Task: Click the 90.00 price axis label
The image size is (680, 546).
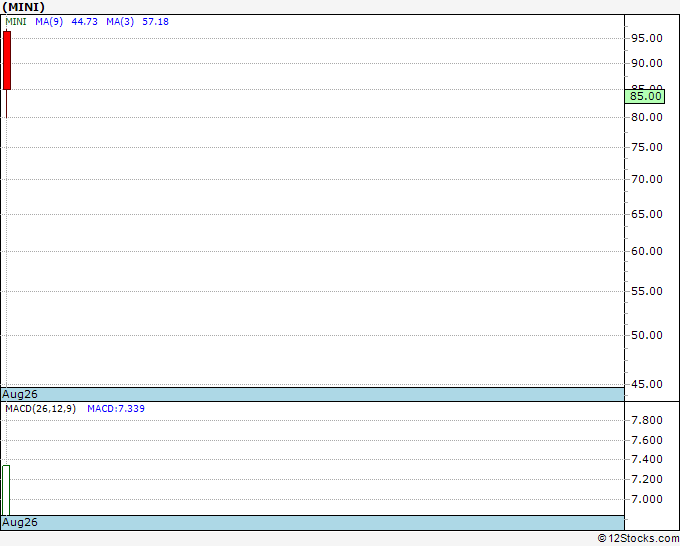Action: click(647, 63)
